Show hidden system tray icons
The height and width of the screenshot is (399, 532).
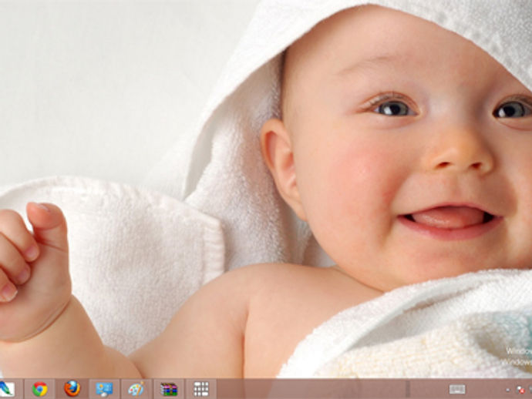507,390
